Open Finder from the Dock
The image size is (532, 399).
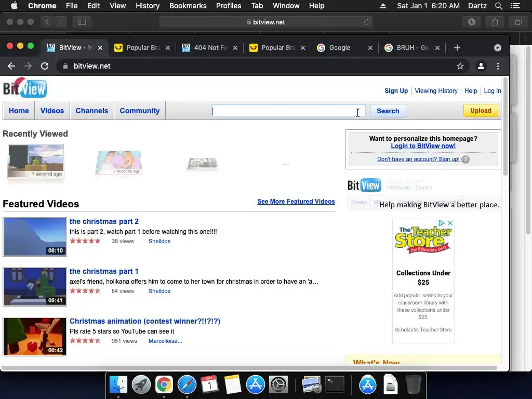point(118,385)
